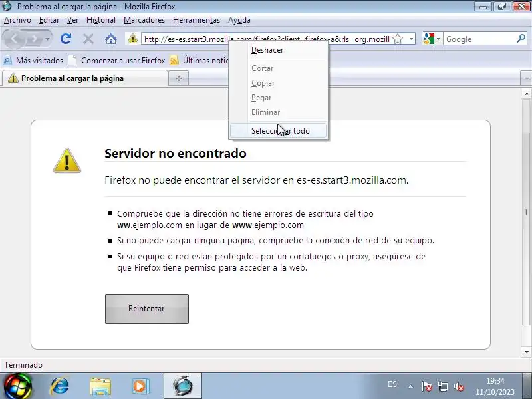Viewport: 532px width, 399px height.
Task: Show hidden tray icons arrow
Action: [410, 386]
